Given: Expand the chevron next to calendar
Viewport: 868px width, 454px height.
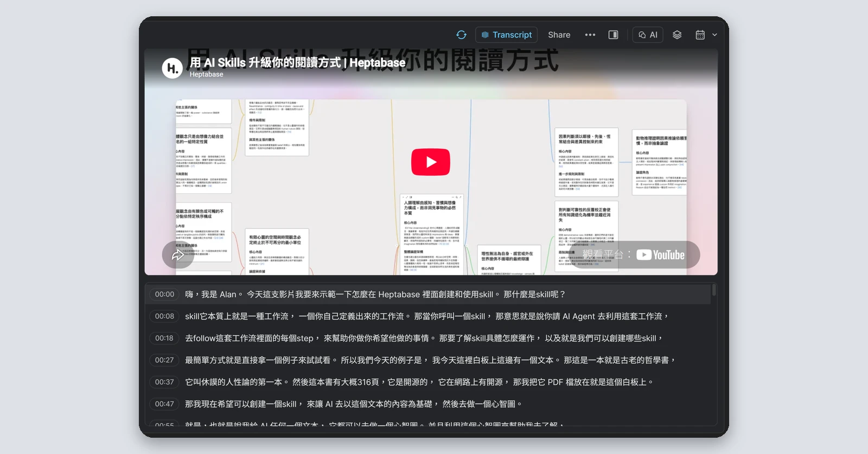Looking at the screenshot, I should tap(714, 35).
